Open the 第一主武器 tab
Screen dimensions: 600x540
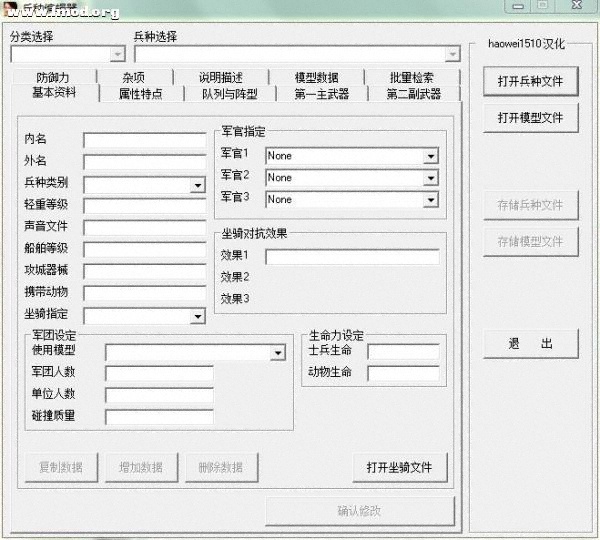coord(322,94)
